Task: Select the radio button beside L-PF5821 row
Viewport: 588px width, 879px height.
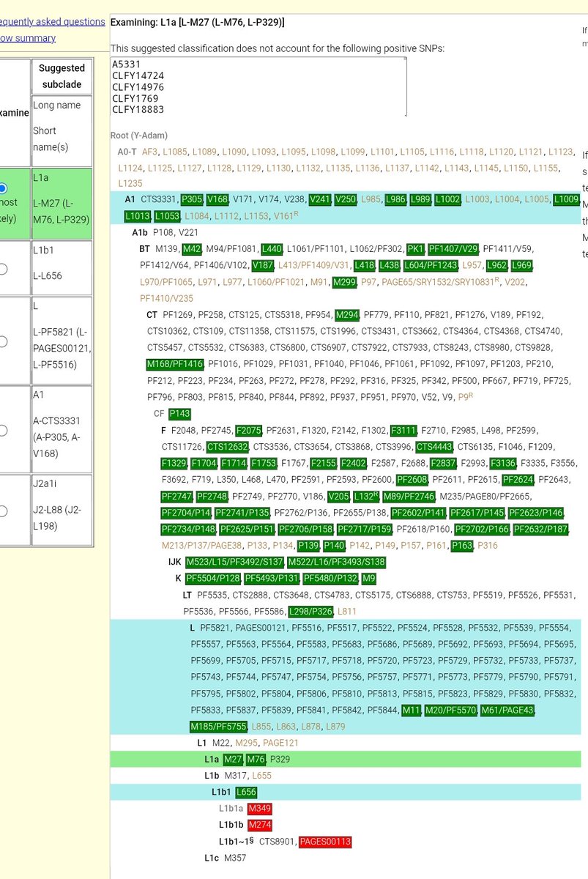Action: 2,341
